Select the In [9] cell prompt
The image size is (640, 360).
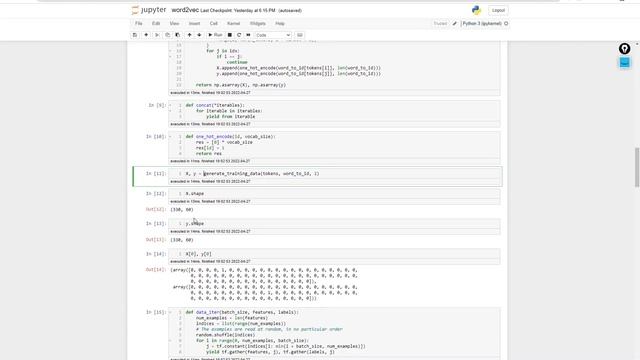(x=157, y=105)
